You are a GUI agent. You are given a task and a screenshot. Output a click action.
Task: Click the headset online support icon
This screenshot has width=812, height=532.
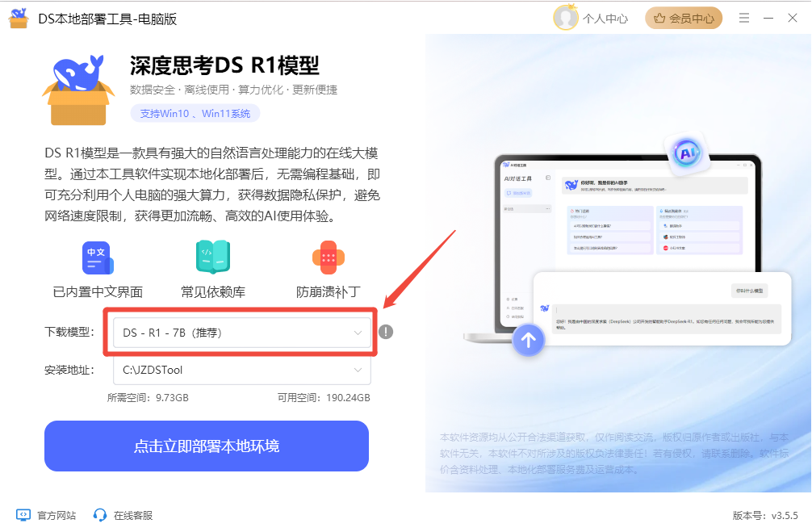99,515
